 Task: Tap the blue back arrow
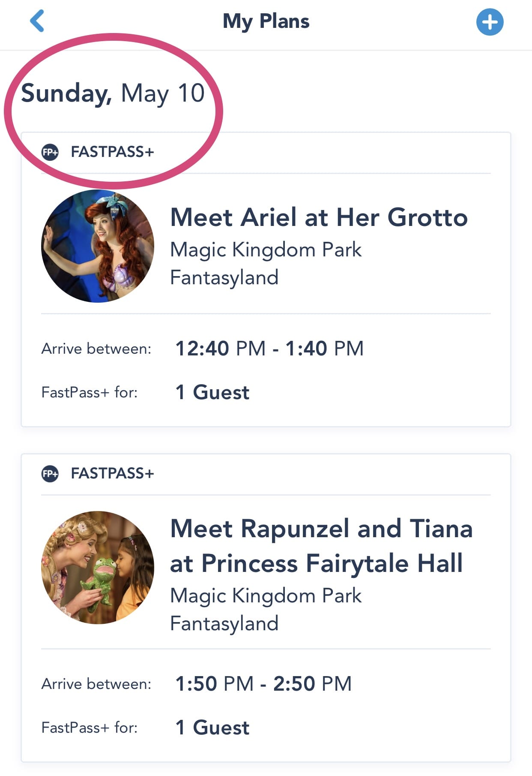tap(37, 21)
